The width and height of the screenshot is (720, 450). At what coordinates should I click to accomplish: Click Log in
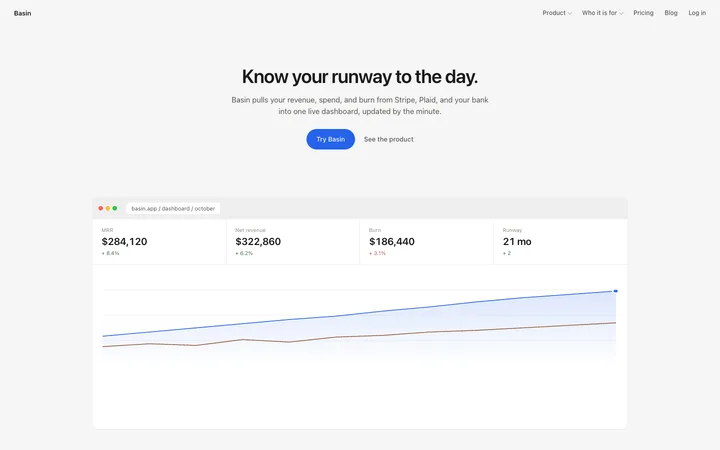coord(697,13)
